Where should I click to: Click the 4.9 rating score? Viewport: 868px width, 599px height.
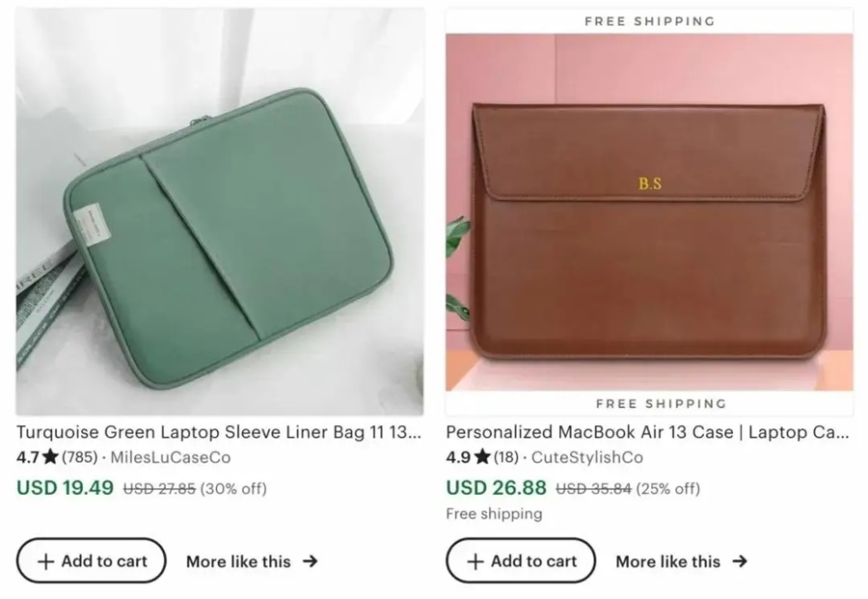[461, 458]
